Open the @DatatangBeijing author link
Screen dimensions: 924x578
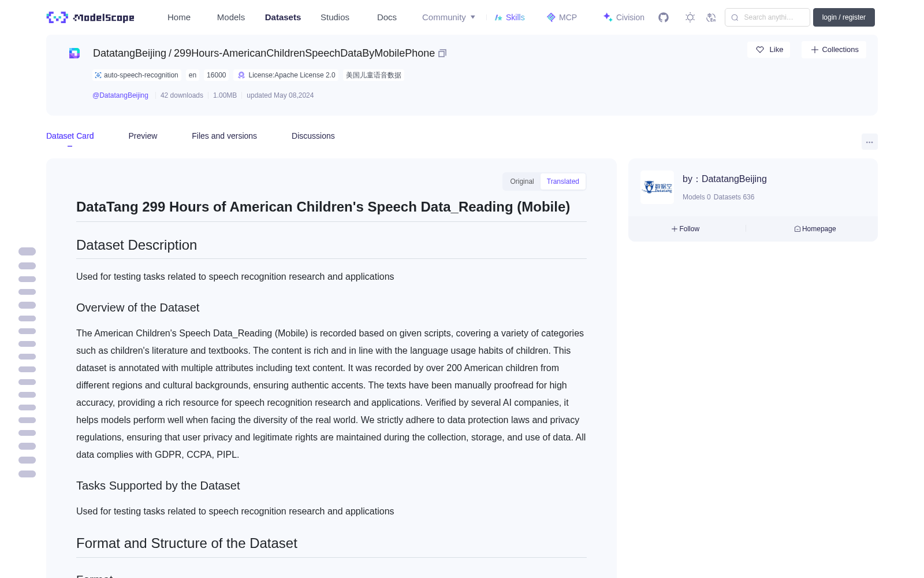pos(120,95)
